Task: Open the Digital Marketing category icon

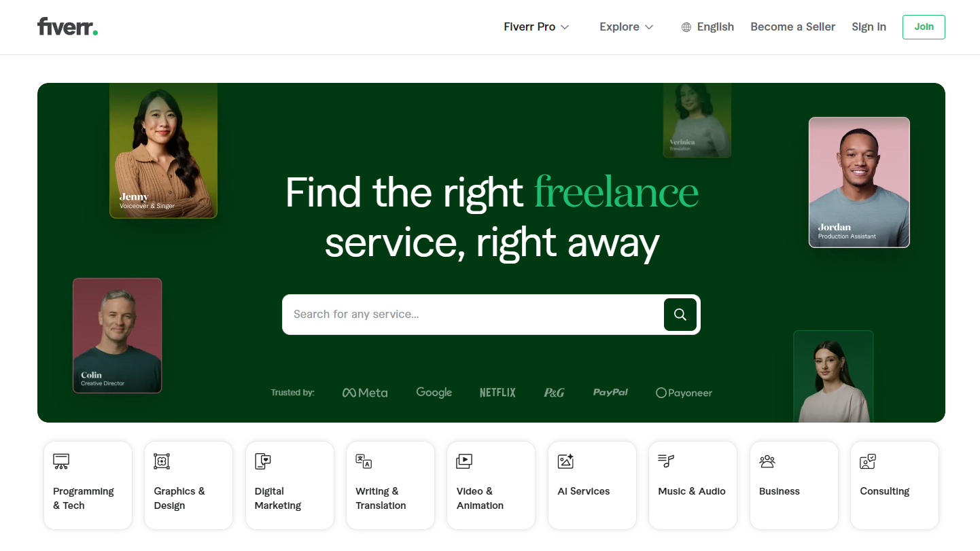Action: [263, 462]
